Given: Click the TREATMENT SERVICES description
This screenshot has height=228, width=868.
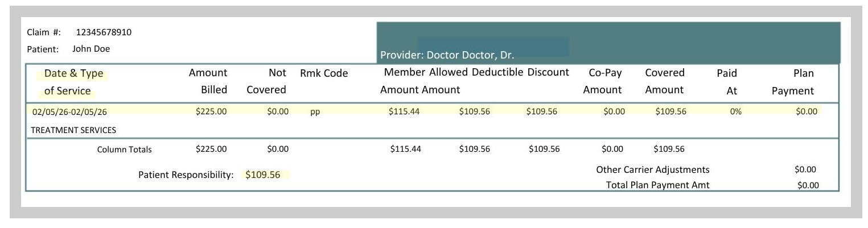Looking at the screenshot, I should tap(73, 130).
